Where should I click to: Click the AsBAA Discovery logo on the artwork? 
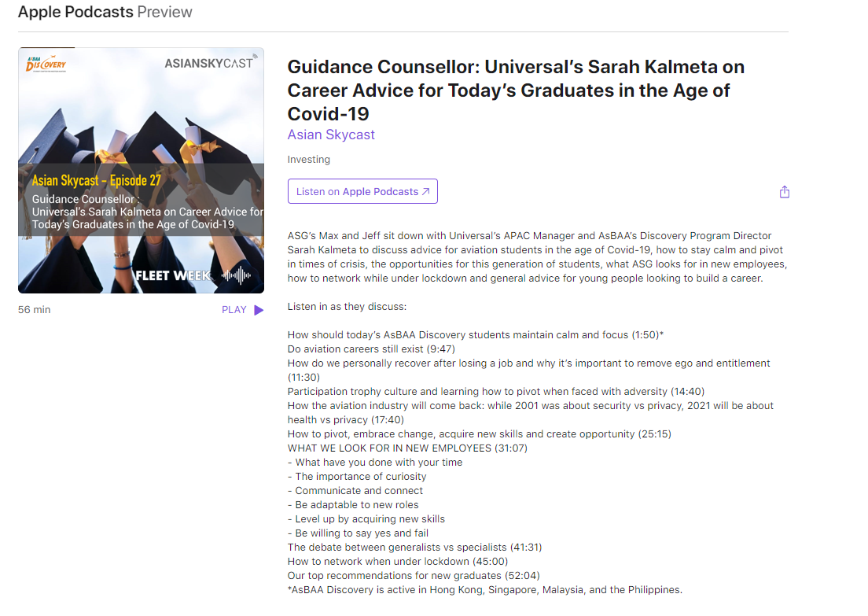(46, 63)
